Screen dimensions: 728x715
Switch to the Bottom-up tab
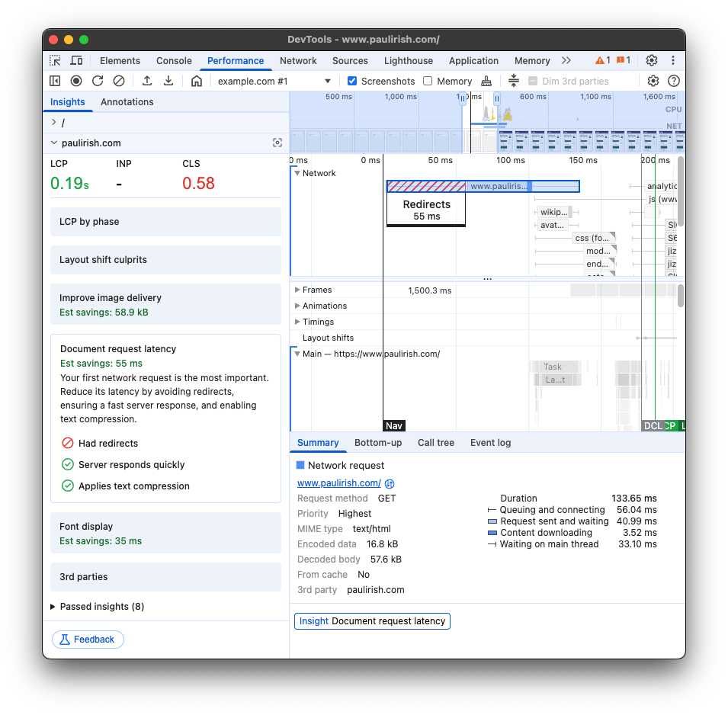pos(378,443)
